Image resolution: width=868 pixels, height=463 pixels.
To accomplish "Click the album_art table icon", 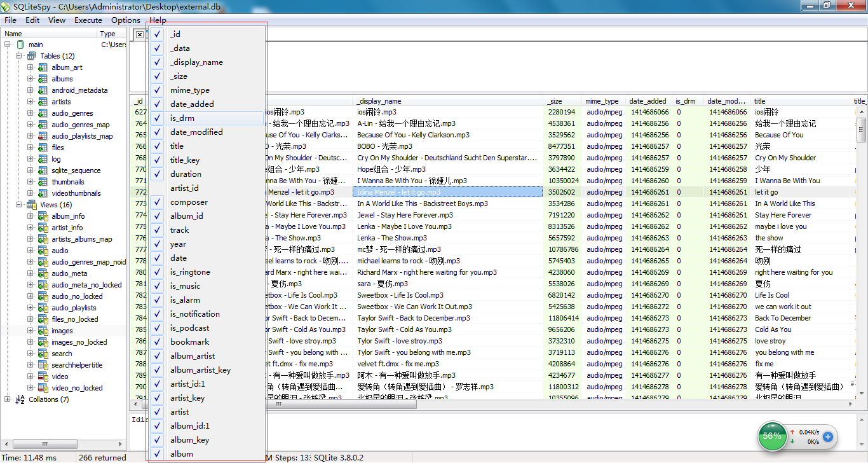I will [x=43, y=67].
